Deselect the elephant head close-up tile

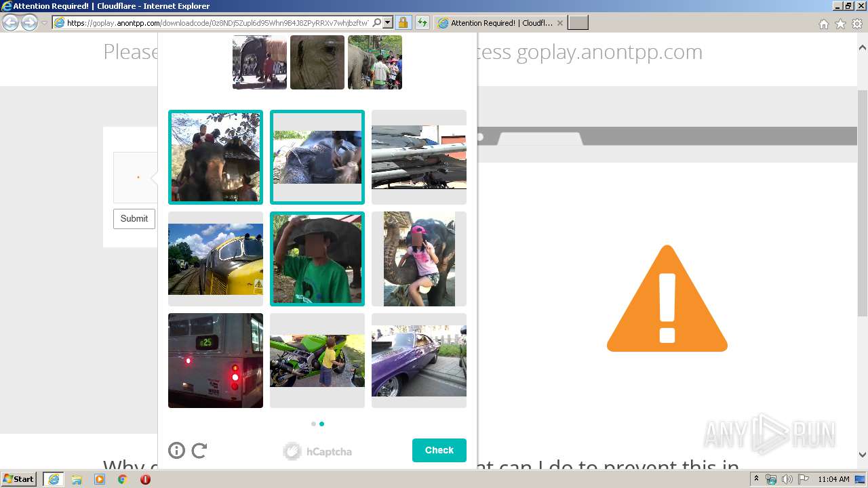click(x=317, y=157)
